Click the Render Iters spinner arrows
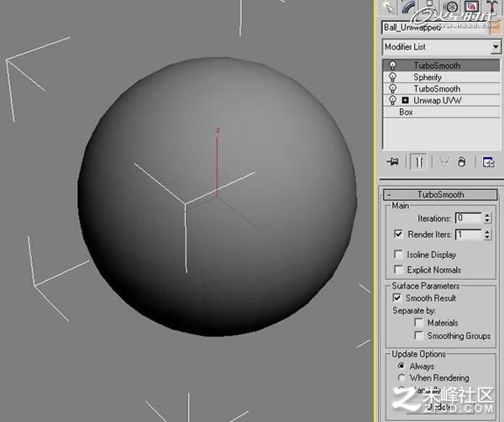The image size is (504, 422). tap(487, 235)
